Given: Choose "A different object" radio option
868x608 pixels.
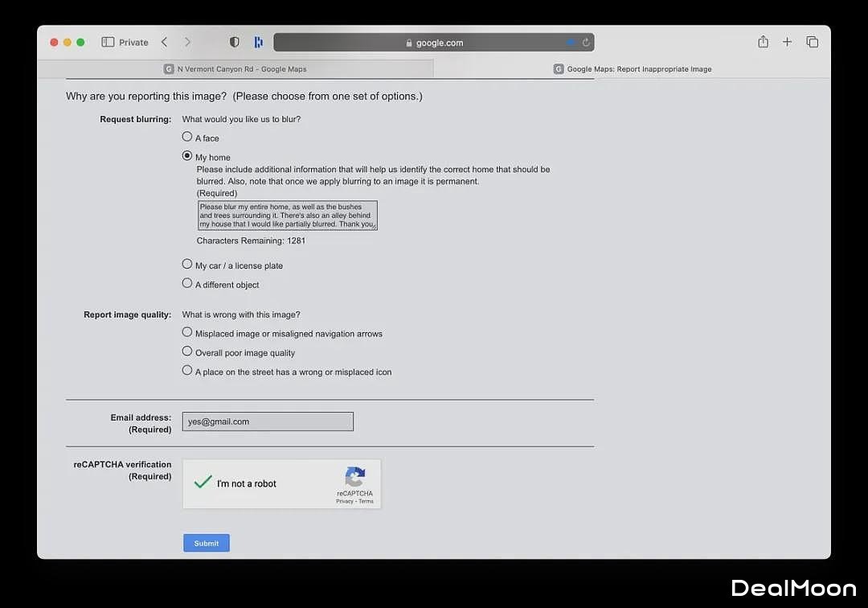Looking at the screenshot, I should click(x=187, y=283).
